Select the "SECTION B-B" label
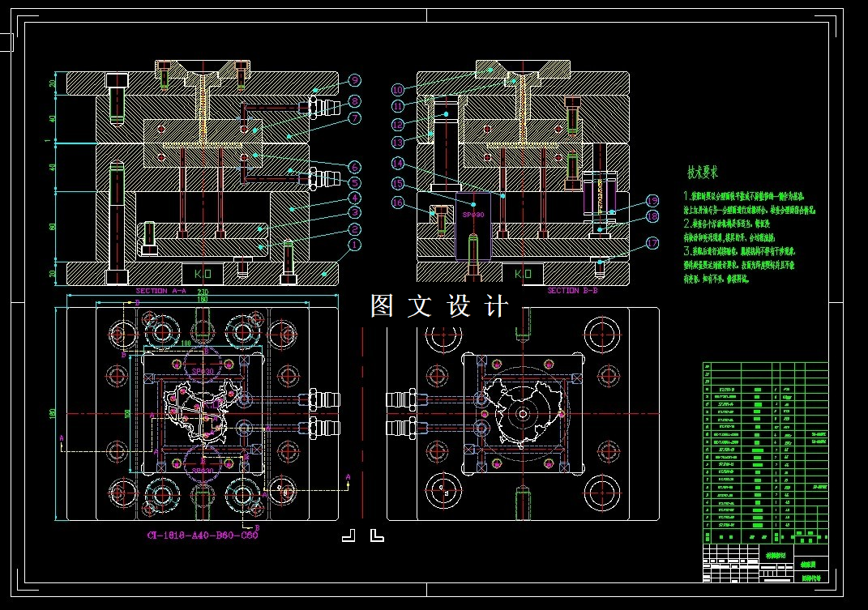This screenshot has width=868, height=610. pos(572,290)
